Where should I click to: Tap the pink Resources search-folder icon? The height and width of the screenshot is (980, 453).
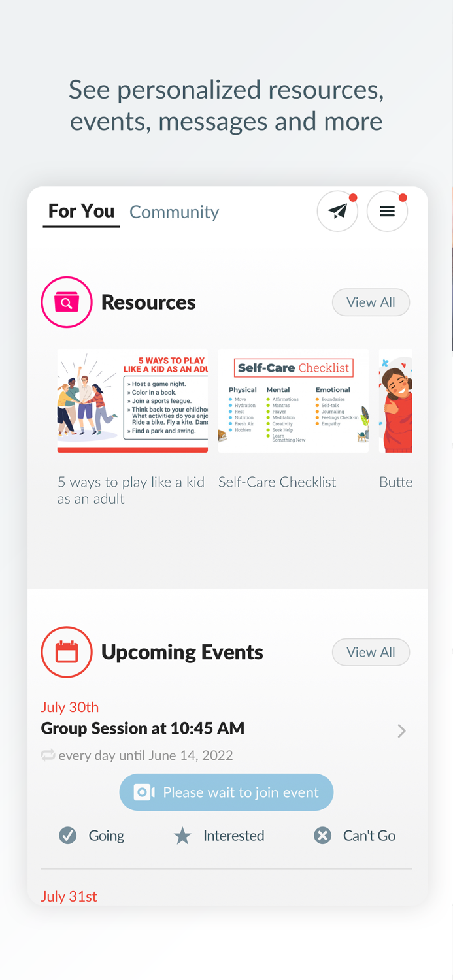[x=67, y=302]
